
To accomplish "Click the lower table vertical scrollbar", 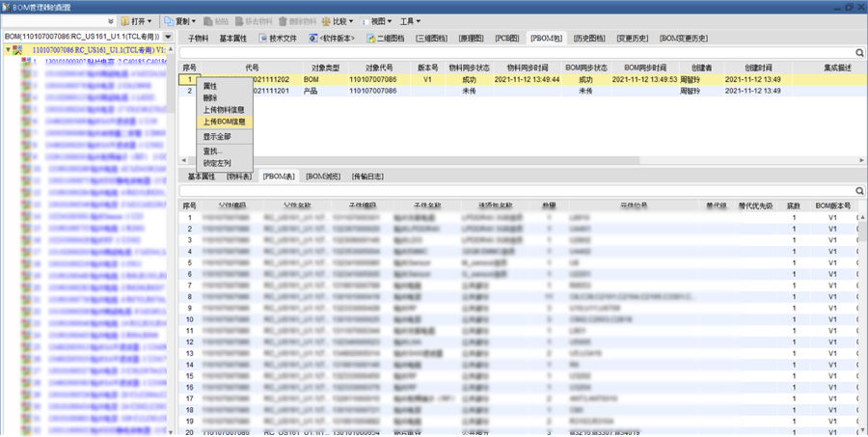I will [863, 229].
